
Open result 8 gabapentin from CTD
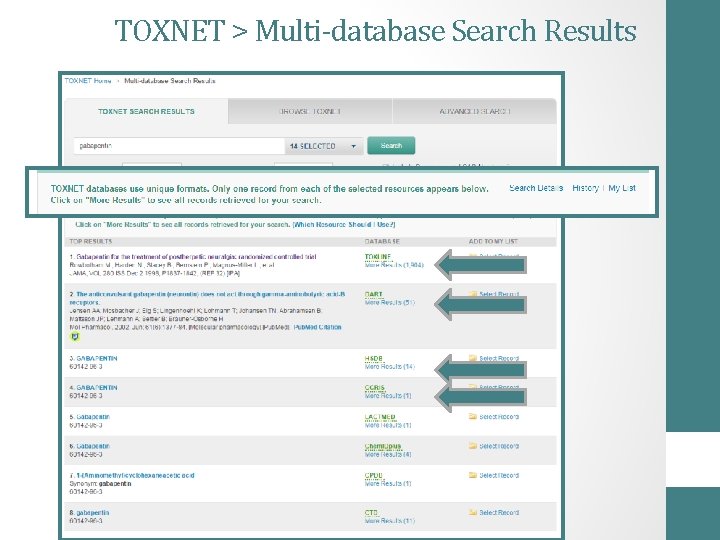(92, 512)
